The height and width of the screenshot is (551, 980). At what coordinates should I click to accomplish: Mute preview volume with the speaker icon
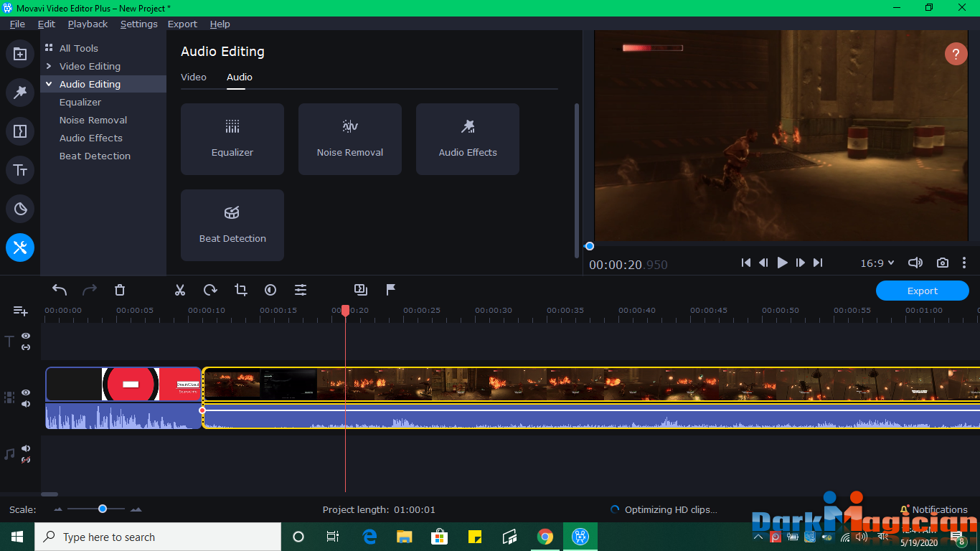(915, 263)
